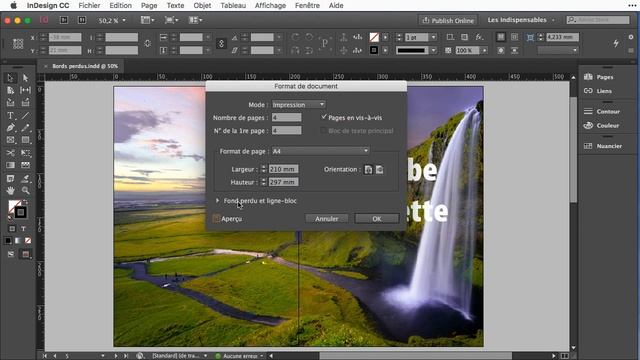Enable the Aperçu checkbox
This screenshot has width=640, height=360.
point(216,219)
